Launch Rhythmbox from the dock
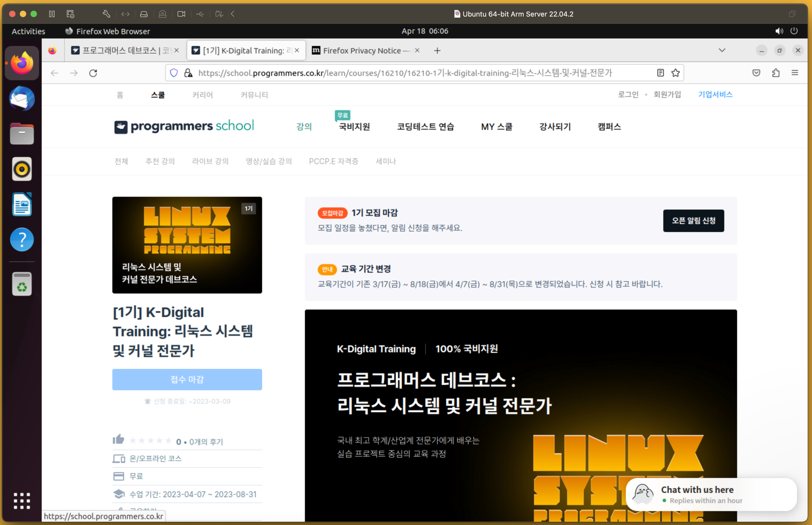Viewport: 812px width, 525px height. 22,169
